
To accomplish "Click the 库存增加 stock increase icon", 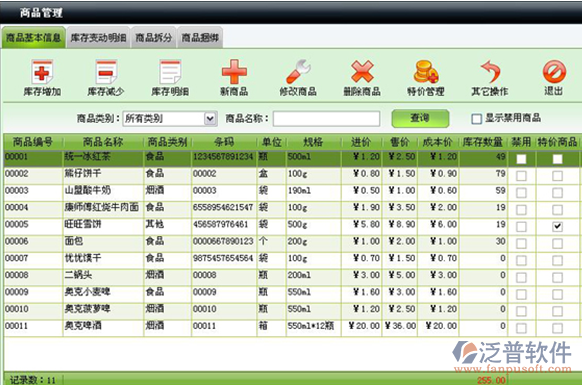I will point(42,72).
